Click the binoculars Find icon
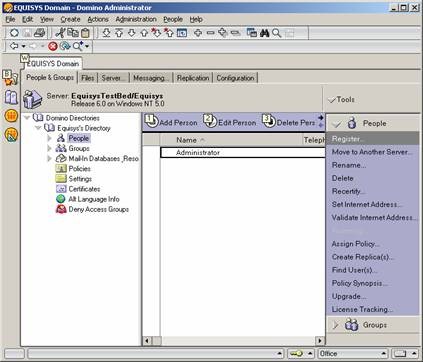Viewport: 423px width, 362px height. (x=265, y=33)
